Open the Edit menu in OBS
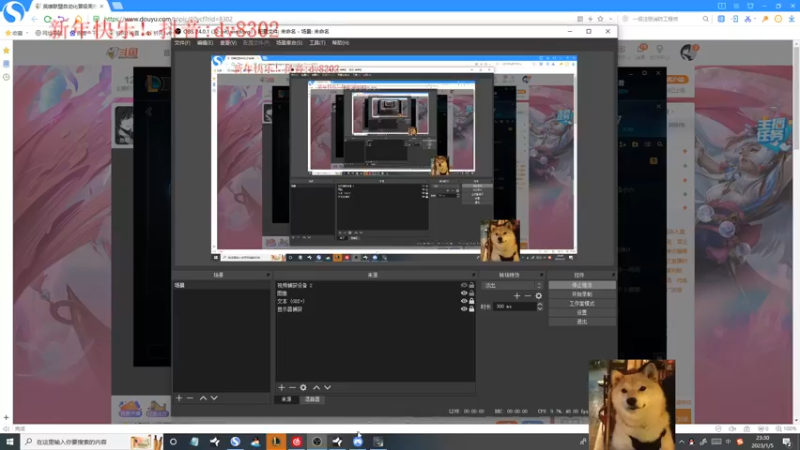800x450 pixels. (205, 43)
